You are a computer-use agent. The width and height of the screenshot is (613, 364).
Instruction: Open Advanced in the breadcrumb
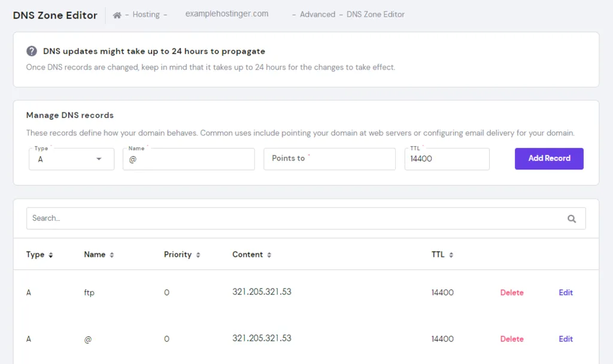[x=317, y=14]
